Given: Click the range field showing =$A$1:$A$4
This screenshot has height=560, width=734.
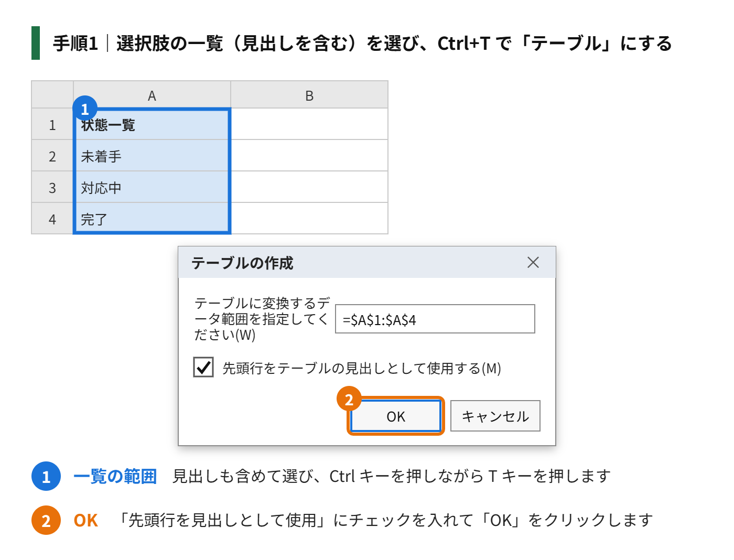Looking at the screenshot, I should [x=435, y=319].
